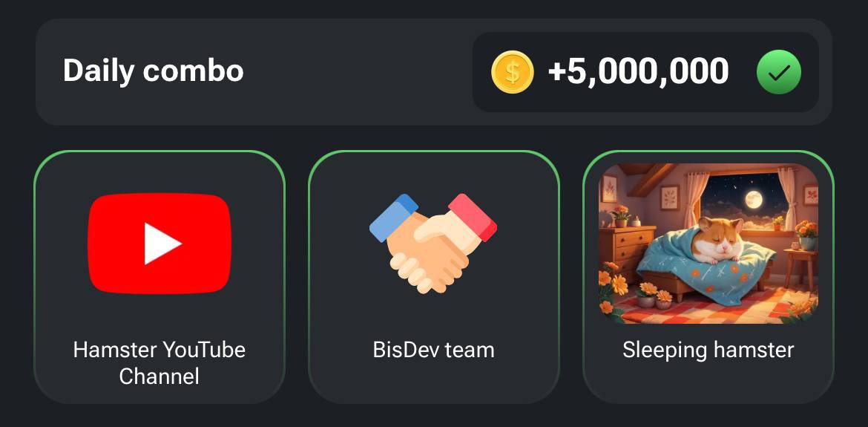
Task: Tap the window curtains in the hamster picture
Action: 694,198
